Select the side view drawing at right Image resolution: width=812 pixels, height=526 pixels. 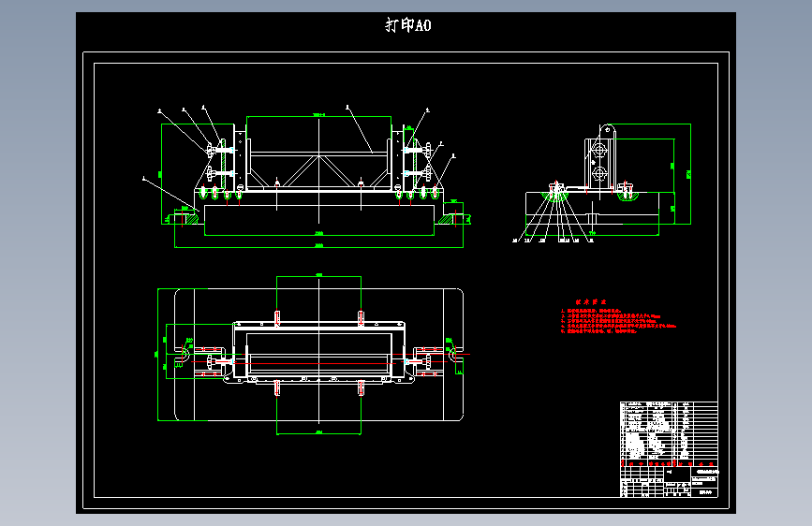click(x=602, y=183)
